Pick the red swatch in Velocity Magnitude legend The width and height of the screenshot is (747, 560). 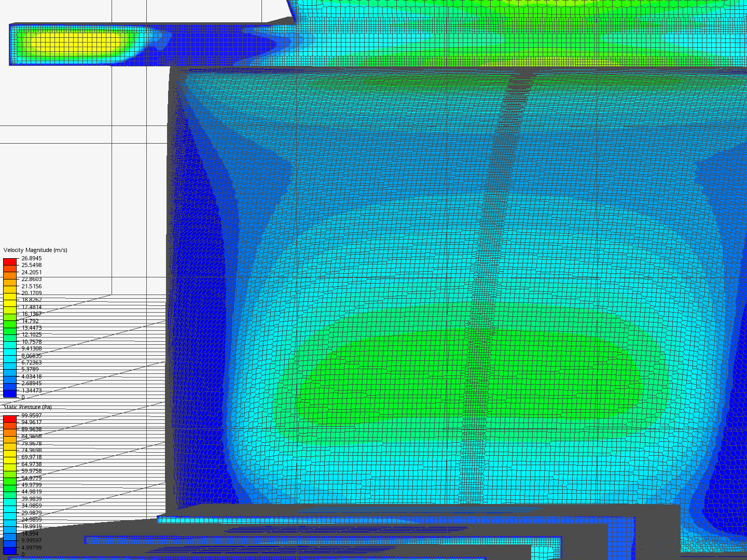[10, 262]
